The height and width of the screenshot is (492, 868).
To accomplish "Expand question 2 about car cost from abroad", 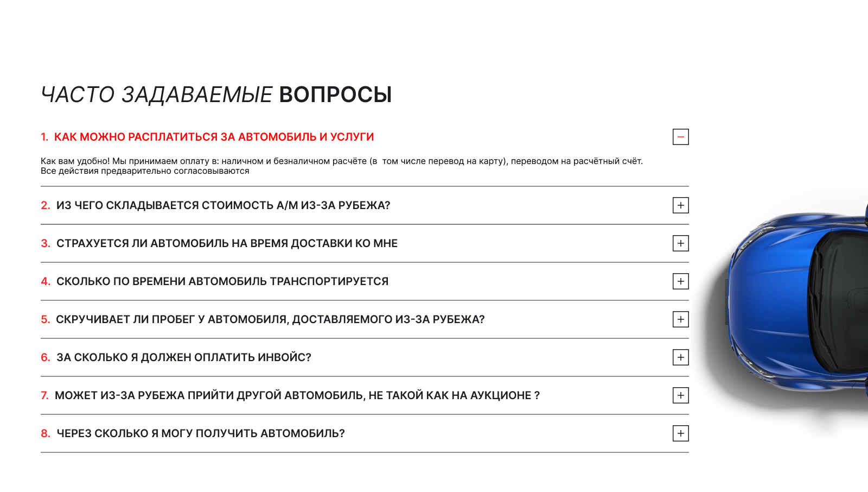I will 681,205.
